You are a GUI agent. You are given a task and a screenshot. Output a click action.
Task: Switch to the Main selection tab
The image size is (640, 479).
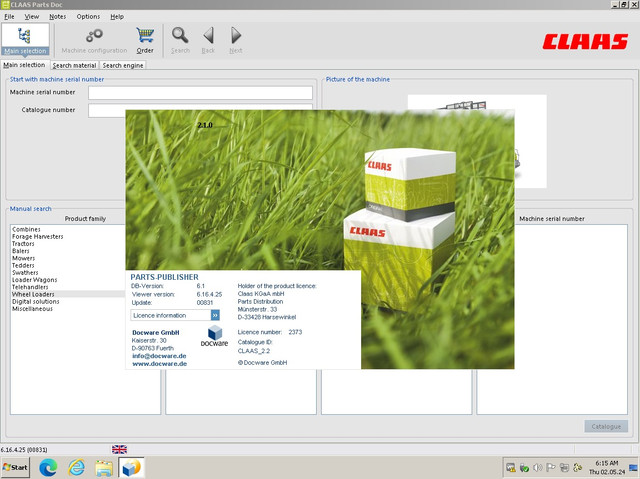coord(24,65)
